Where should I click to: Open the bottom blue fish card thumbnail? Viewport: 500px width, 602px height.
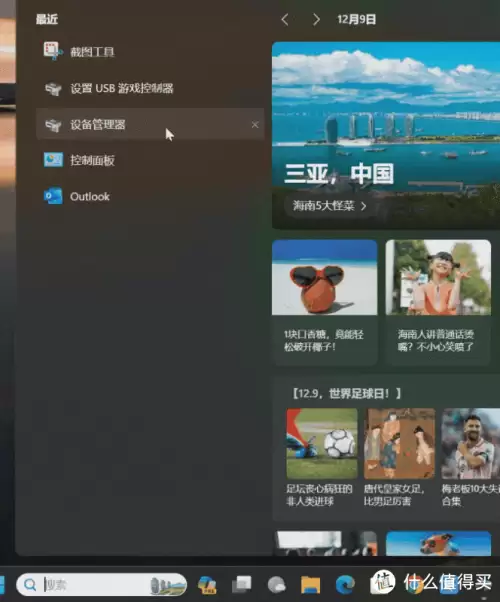[438, 543]
